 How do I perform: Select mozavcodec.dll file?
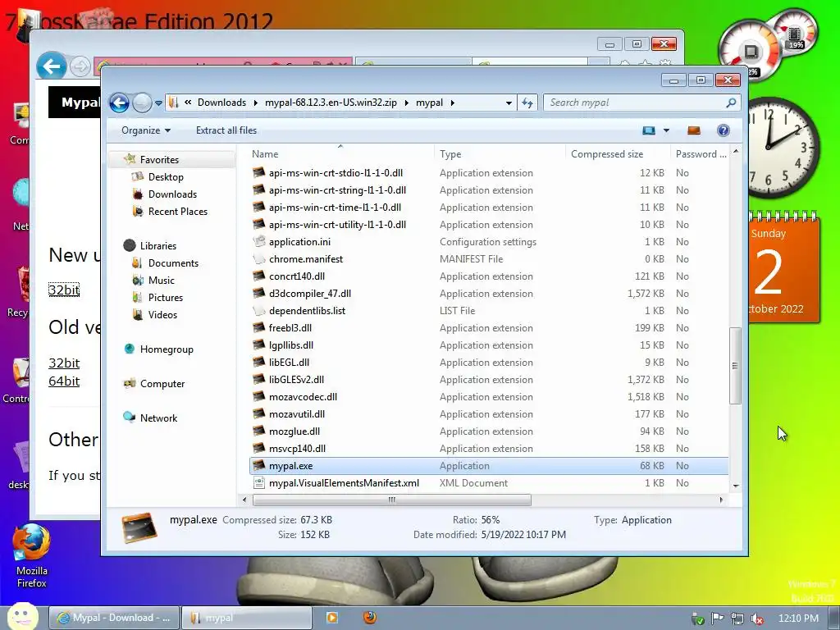[303, 396]
